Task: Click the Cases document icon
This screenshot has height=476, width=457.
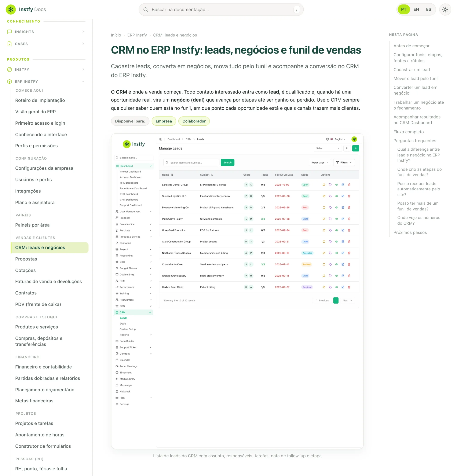Action: click(10, 44)
